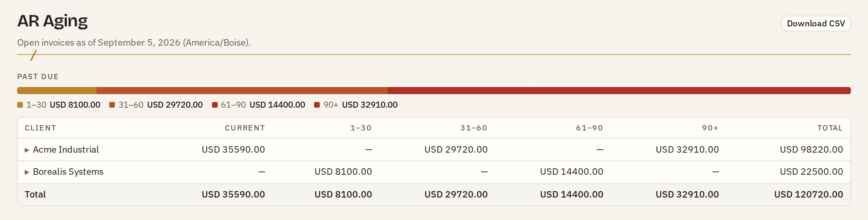Select the 1–30 segment of past due bar
868x220 pixels.
tap(57, 91)
